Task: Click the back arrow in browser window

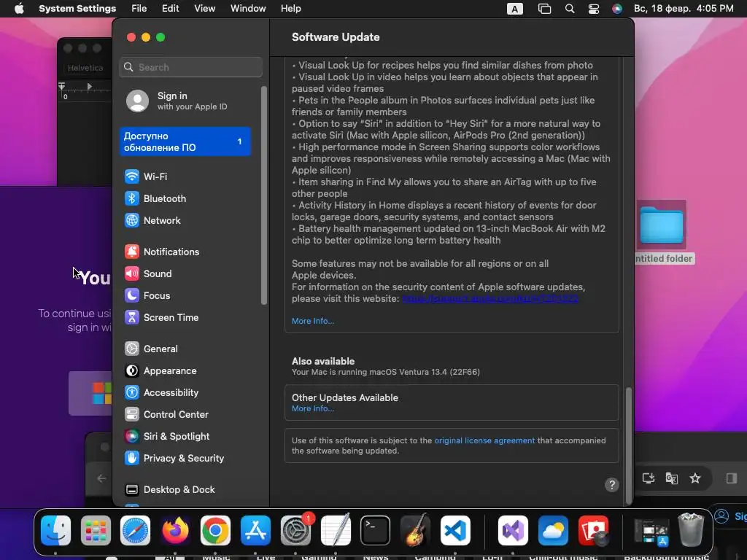Action: coord(101,478)
